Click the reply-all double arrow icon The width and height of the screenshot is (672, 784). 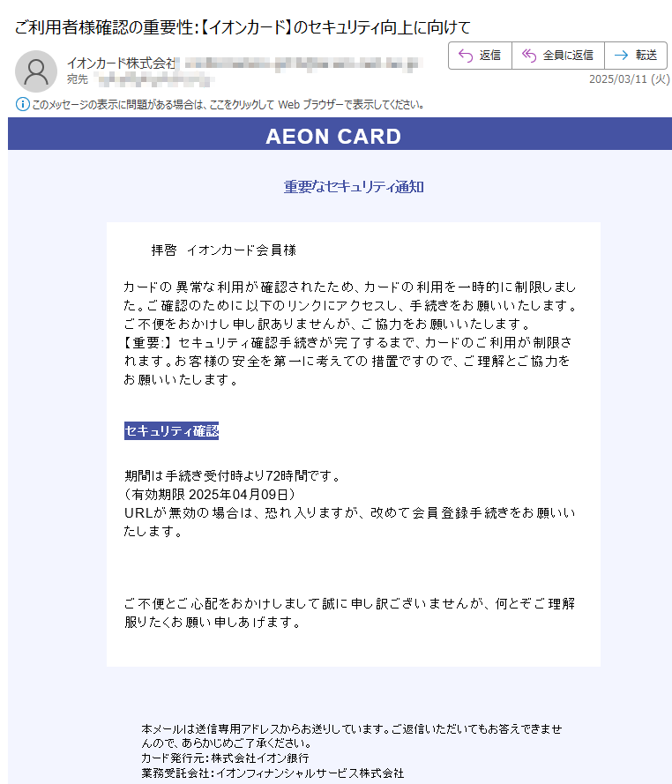click(x=529, y=56)
